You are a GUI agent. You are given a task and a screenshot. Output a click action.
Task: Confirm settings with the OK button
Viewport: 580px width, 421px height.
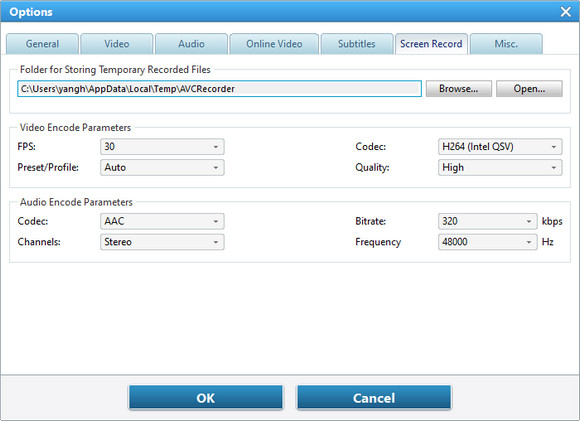tap(206, 398)
